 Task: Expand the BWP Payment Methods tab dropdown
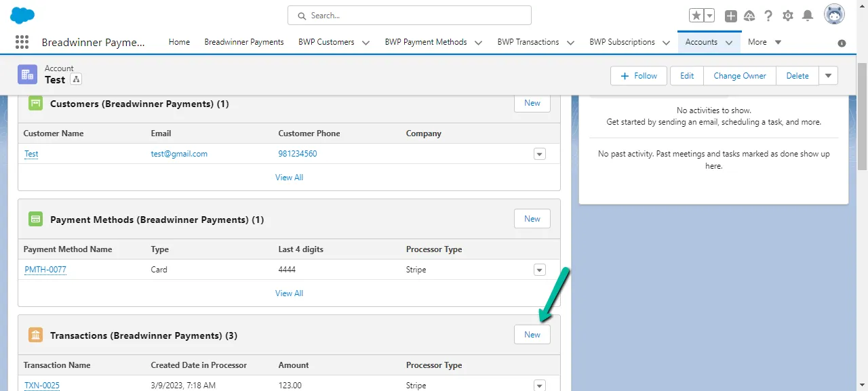point(479,43)
